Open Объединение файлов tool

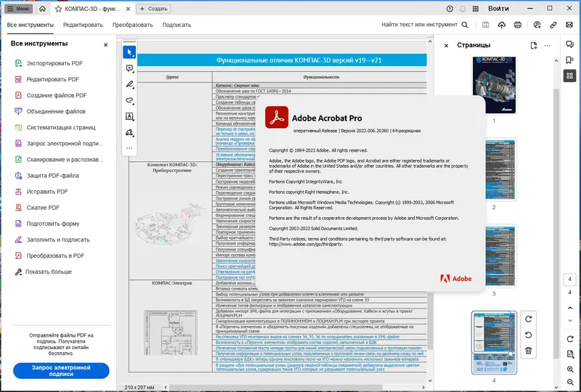click(x=49, y=111)
